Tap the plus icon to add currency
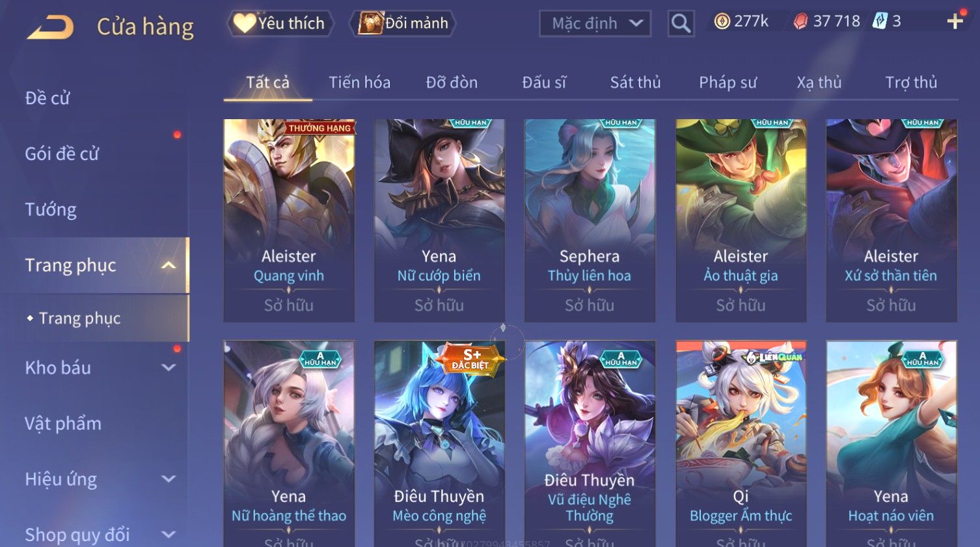980x547 pixels. pos(955,21)
